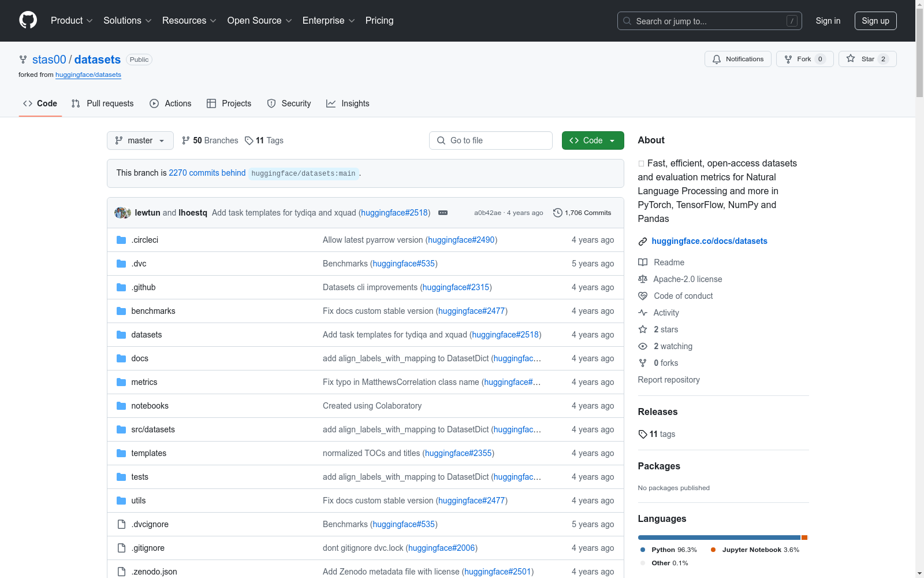Open the datasets folder

coord(147,335)
